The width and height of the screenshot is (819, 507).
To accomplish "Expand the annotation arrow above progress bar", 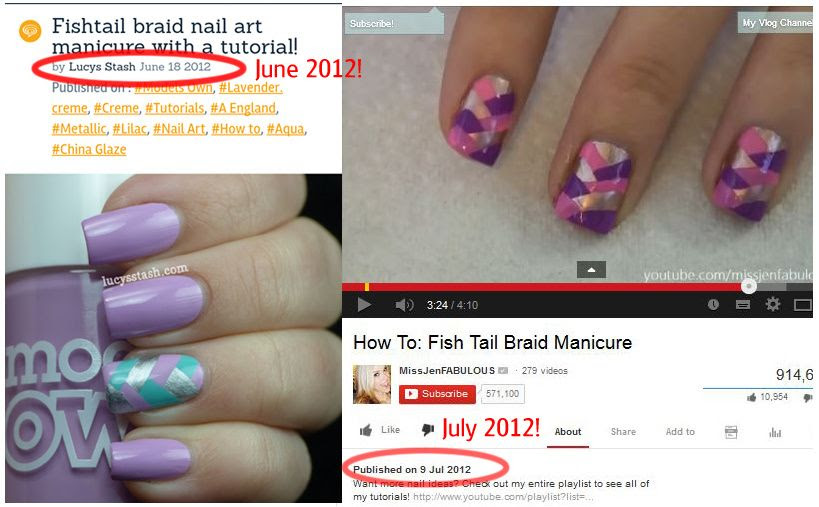I will [x=591, y=269].
